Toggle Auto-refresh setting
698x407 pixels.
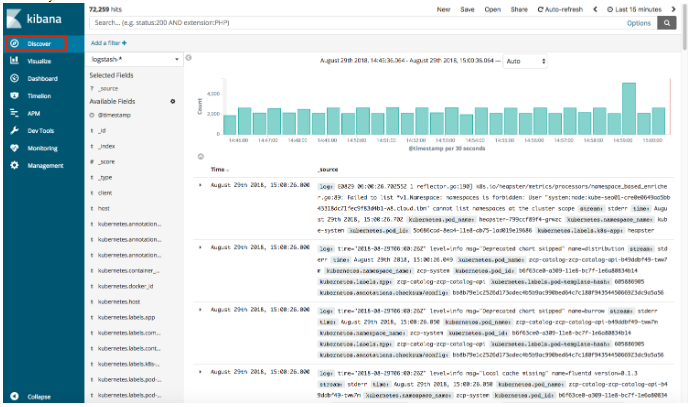click(x=560, y=9)
